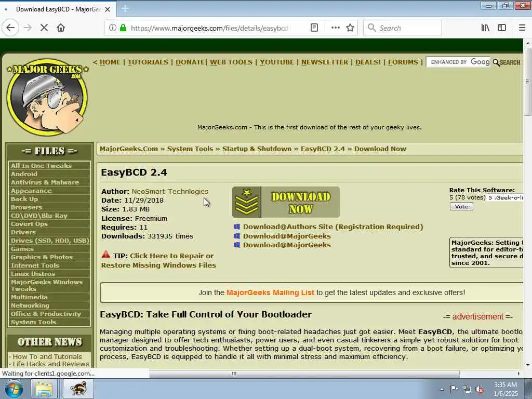Open the NEWSLETTER nav link

click(x=325, y=62)
